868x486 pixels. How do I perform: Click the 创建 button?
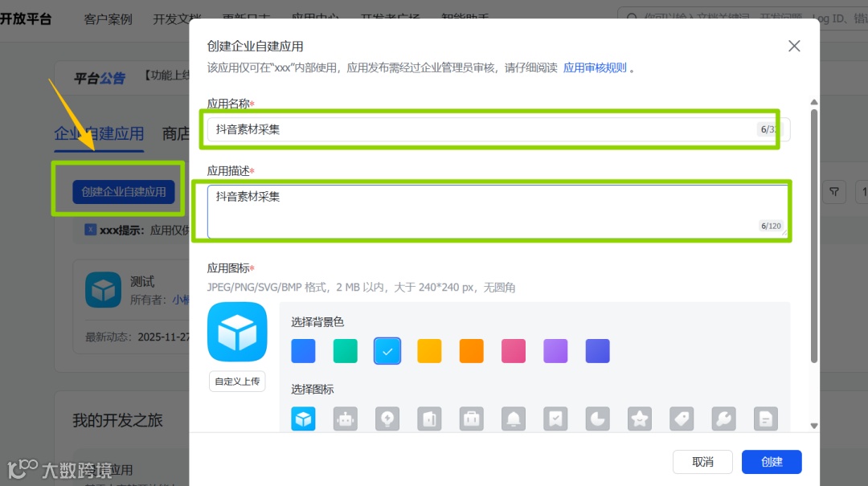772,462
